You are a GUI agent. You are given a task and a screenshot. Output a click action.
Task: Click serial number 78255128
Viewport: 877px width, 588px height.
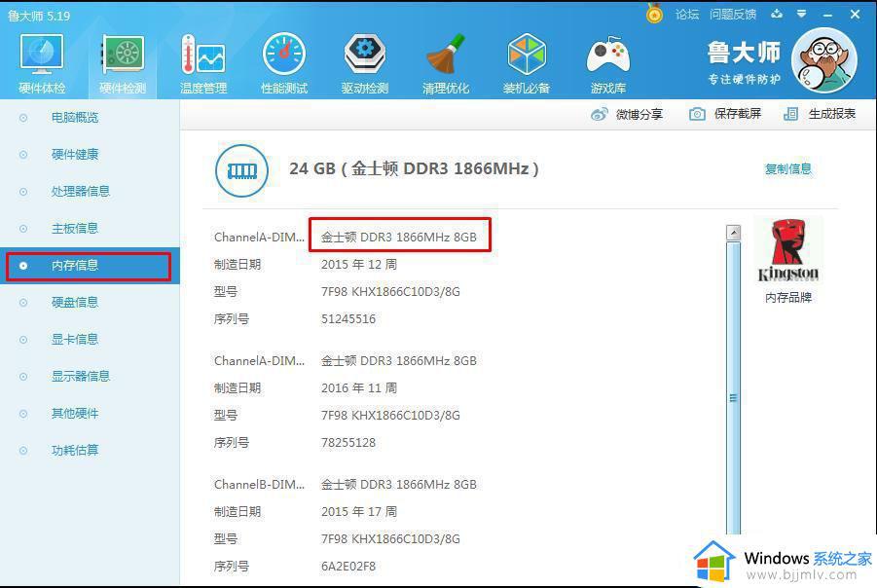coord(348,443)
